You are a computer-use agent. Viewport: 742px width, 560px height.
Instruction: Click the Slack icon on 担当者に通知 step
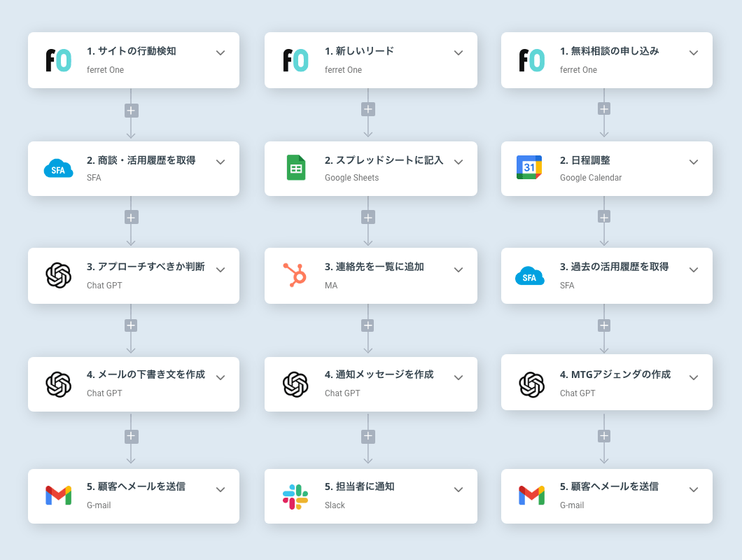tap(295, 496)
